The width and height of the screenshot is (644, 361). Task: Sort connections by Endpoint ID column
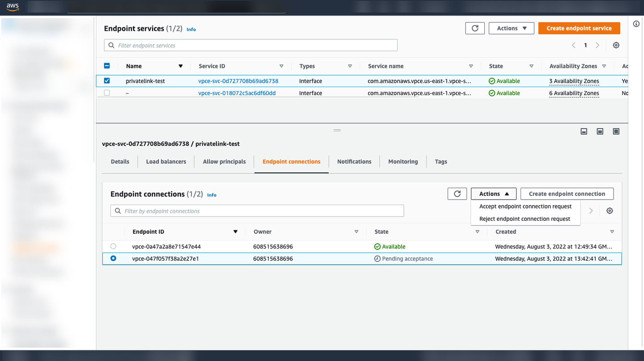click(235, 231)
